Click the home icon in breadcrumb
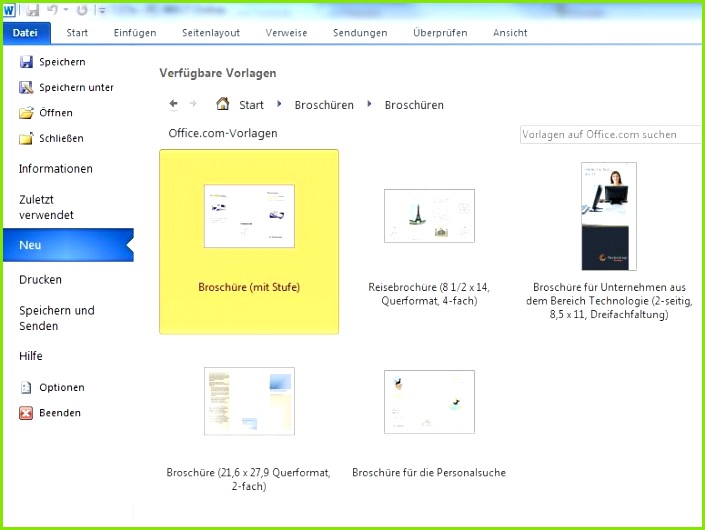Screen dimensions: 705x530 223,104
